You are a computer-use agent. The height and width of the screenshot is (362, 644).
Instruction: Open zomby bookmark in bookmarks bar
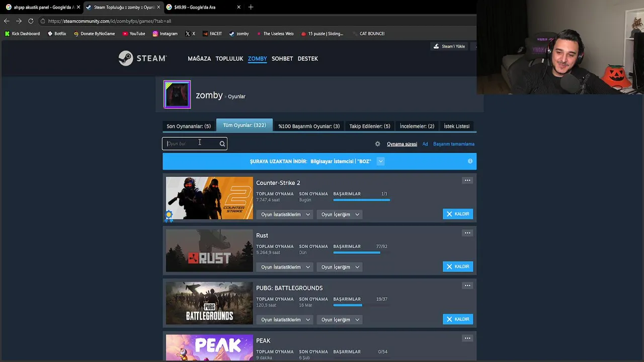click(239, 34)
